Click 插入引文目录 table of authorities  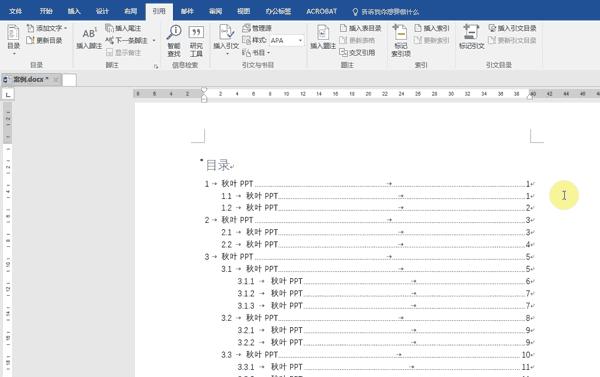pyautogui.click(x=512, y=28)
